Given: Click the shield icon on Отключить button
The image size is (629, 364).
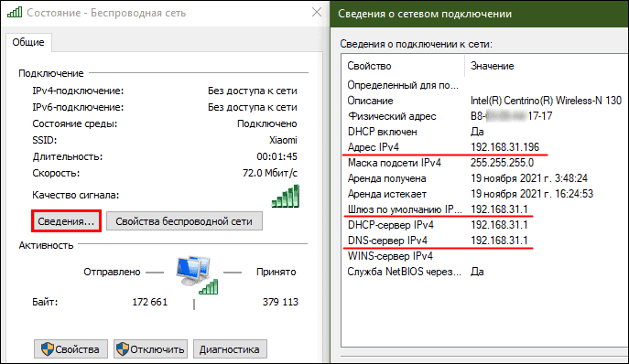Looking at the screenshot, I should point(123,348).
